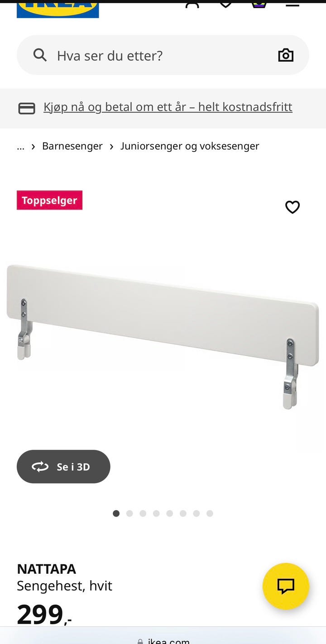This screenshot has width=326, height=644.
Task: Go to Juniorsenger og voksesenger breadcrumb
Action: [190, 146]
